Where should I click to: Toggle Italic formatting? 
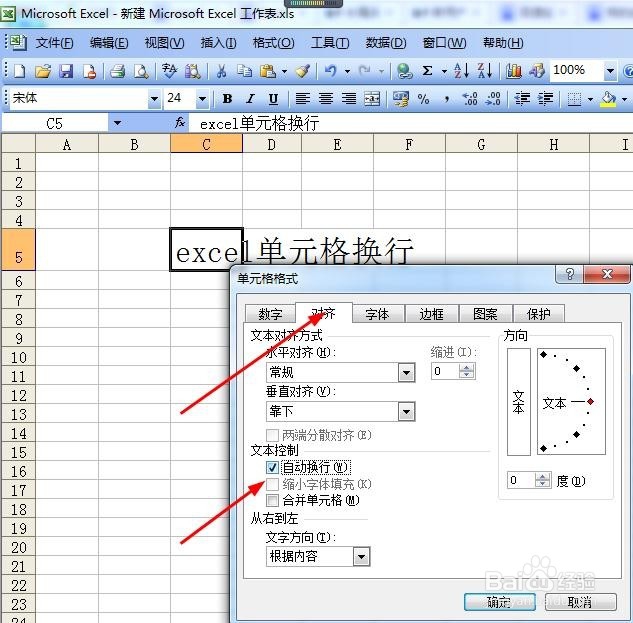[250, 99]
